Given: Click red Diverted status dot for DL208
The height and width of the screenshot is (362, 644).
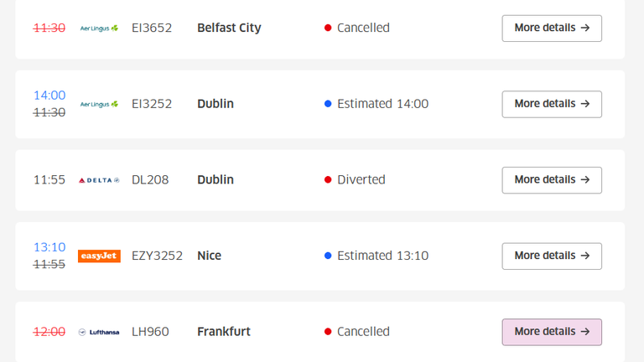Looking at the screenshot, I should click(328, 180).
